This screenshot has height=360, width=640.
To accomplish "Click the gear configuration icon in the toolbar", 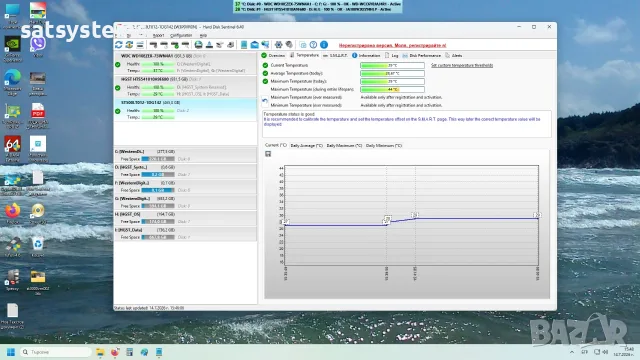I will click(x=278, y=44).
